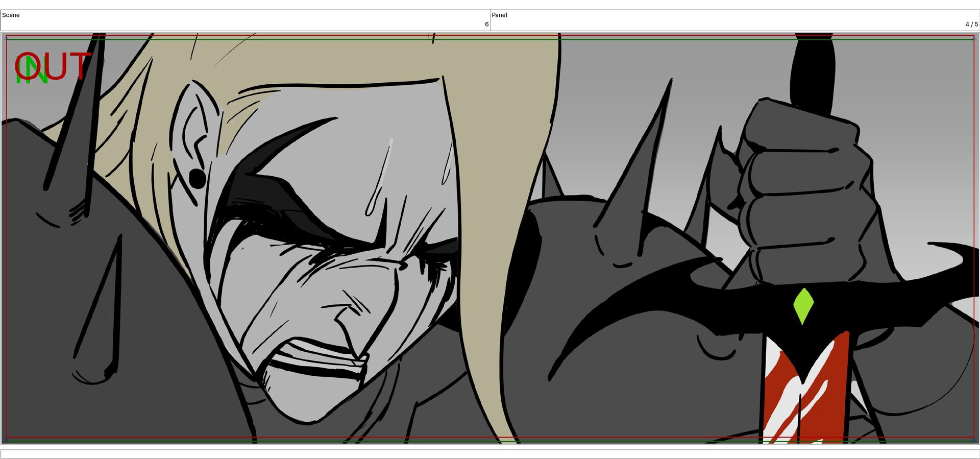Click panel counter 4 / 5
The image size is (980, 459).
971,24
